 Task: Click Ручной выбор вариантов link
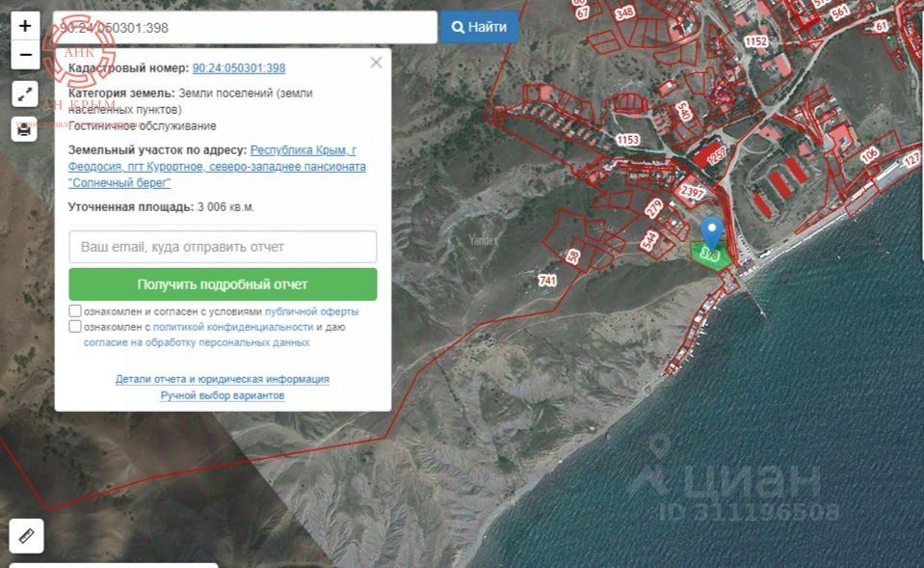click(223, 395)
